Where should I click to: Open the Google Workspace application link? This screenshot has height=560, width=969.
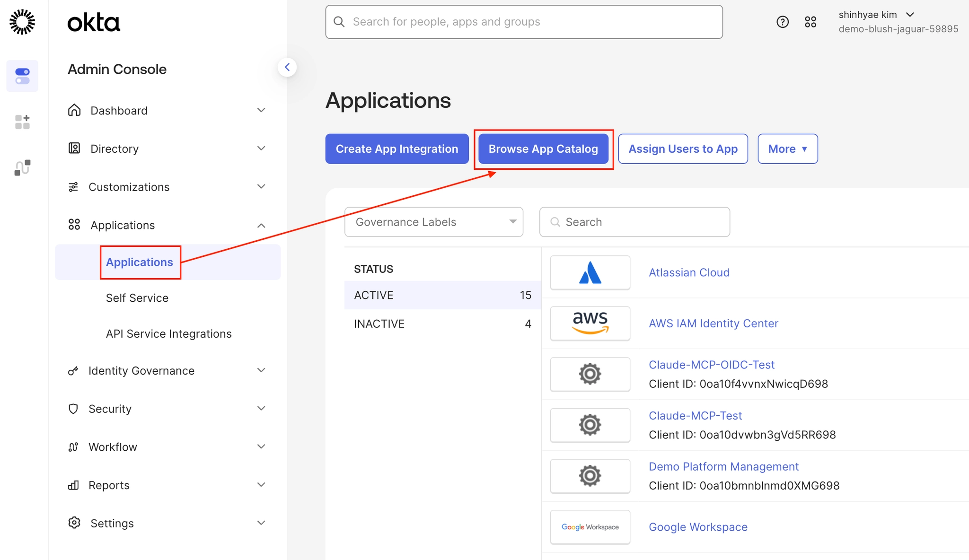click(698, 527)
